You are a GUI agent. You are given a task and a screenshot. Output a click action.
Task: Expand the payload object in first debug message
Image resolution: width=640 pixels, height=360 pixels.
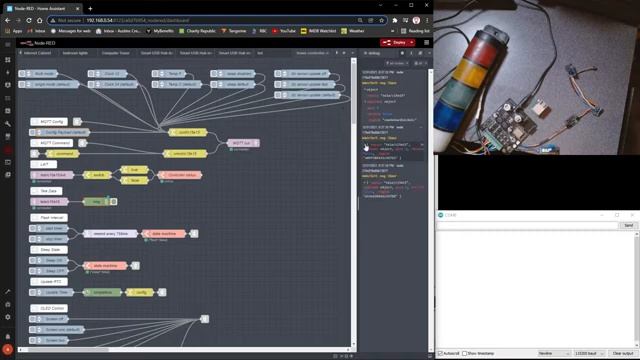(366, 102)
